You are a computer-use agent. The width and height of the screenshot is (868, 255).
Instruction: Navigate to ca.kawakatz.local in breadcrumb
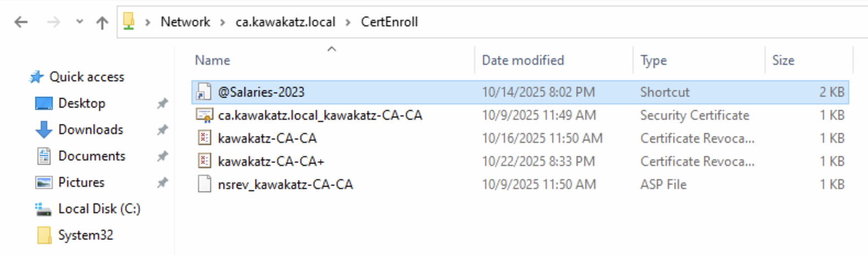[285, 22]
